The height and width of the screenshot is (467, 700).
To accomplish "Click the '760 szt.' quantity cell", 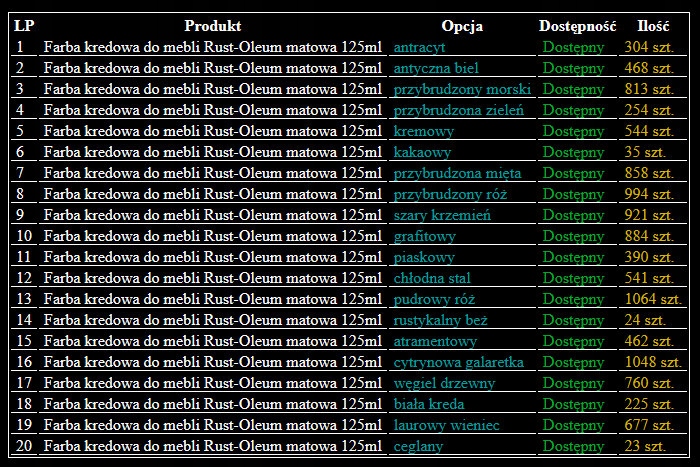I will 649,383.
